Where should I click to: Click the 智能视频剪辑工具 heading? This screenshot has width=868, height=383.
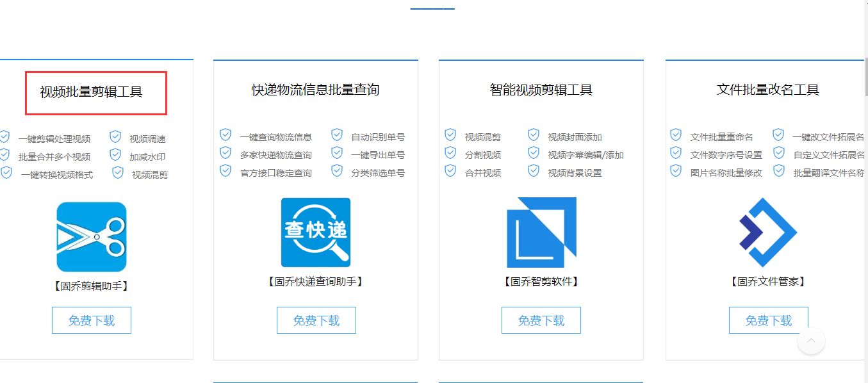click(541, 90)
